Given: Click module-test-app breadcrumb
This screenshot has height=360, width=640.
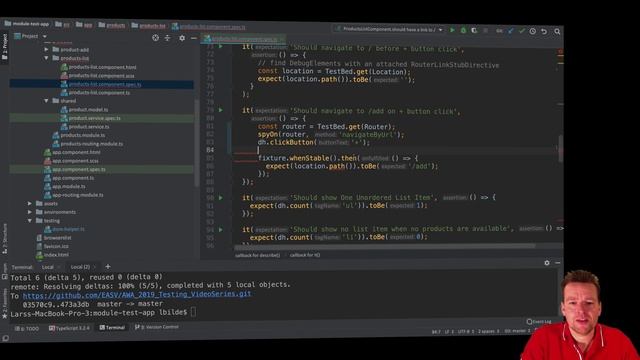Looking at the screenshot, I should click(x=27, y=24).
